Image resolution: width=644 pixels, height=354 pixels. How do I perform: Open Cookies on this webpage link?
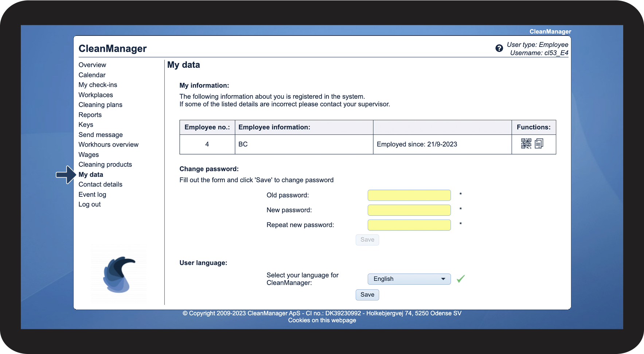[x=322, y=320]
